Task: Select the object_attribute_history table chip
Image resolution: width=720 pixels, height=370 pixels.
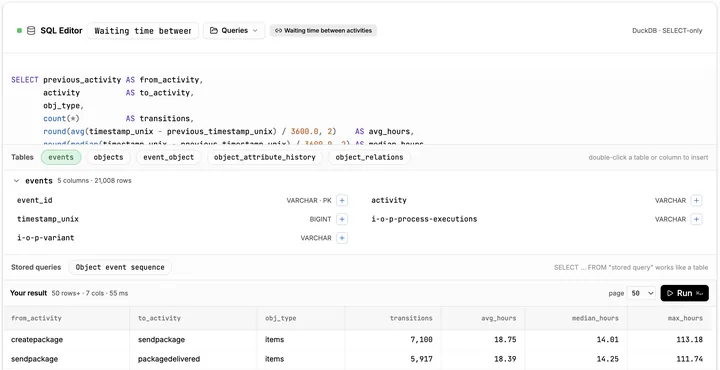Action: (x=265, y=157)
